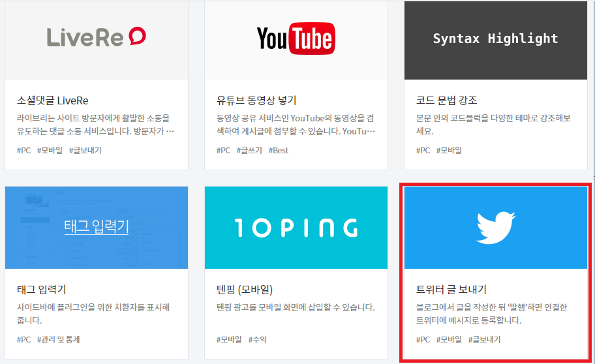Open the 트위터 글 보내기 plugin title
Screen dimensions: 595x364
[x=451, y=290]
